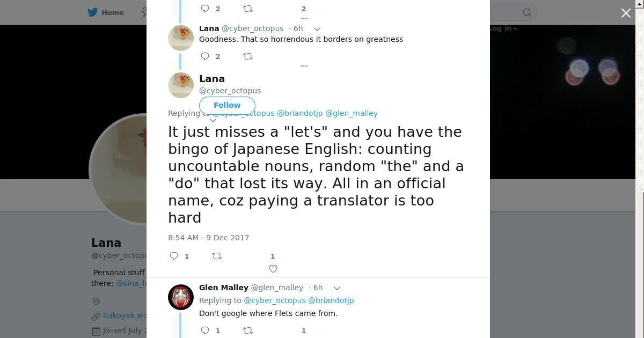Viewport: 644px width, 338px height.
Task: Close the tweet overlay with X
Action: [x=626, y=13]
